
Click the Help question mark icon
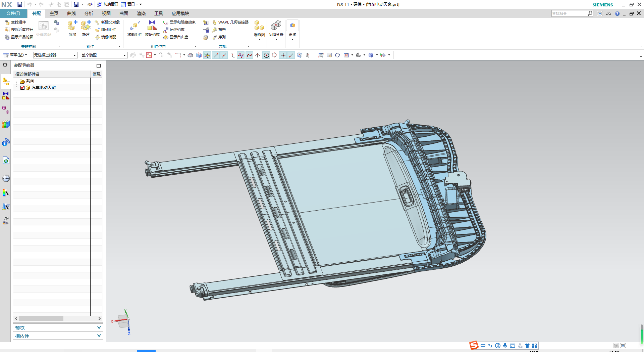(x=617, y=14)
